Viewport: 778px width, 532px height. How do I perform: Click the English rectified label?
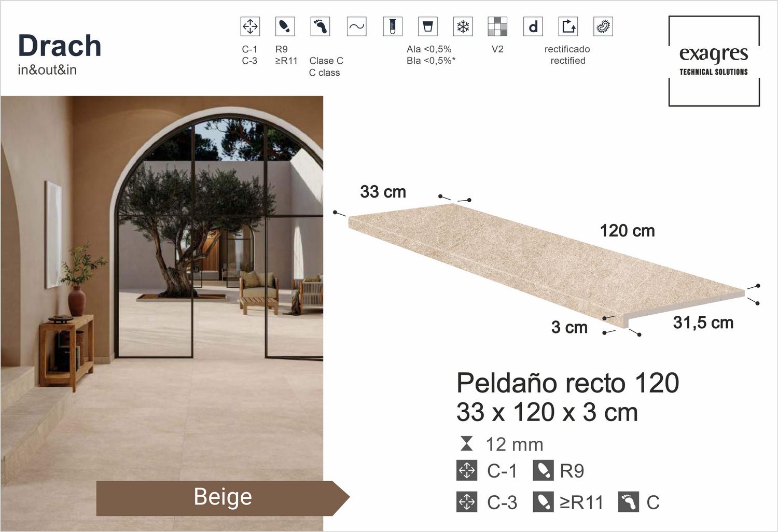pos(568,61)
